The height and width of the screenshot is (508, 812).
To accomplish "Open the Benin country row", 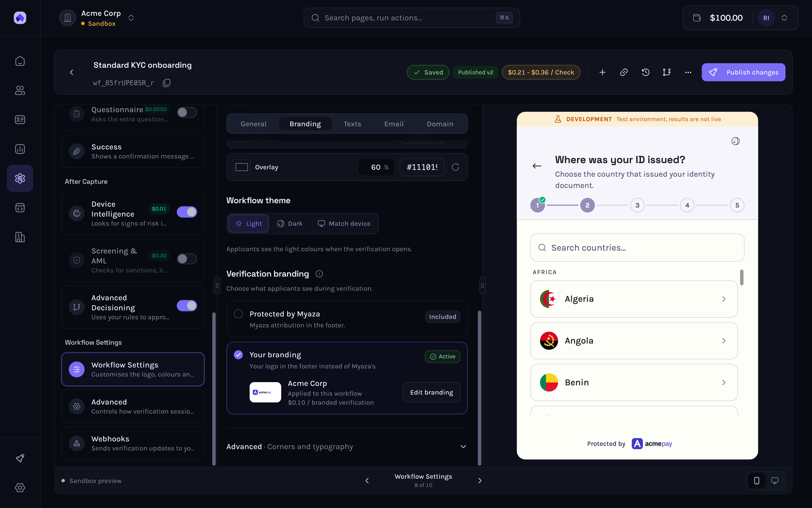I will [x=634, y=382].
